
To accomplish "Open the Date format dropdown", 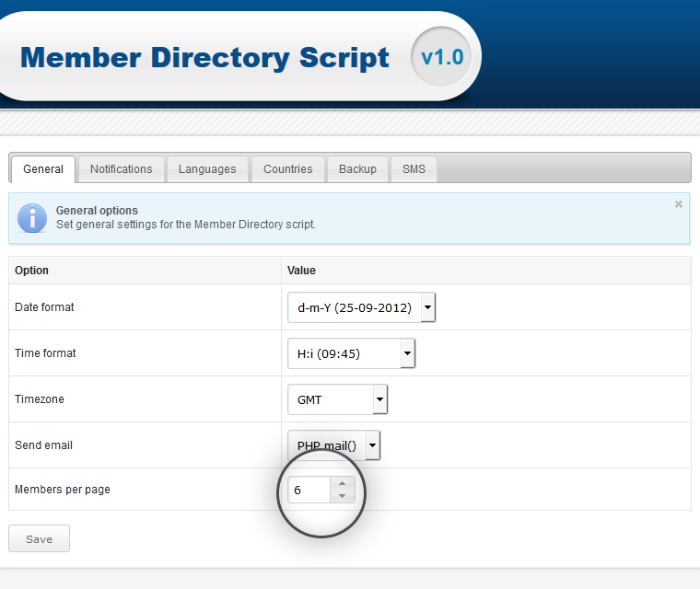I will pyautogui.click(x=362, y=307).
